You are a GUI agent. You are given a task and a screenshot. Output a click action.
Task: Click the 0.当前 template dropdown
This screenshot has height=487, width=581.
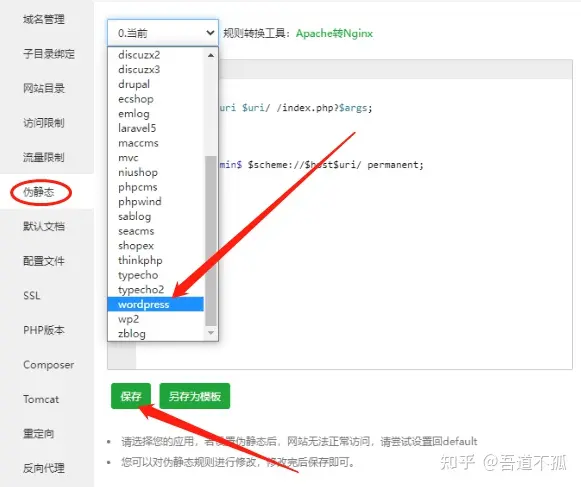pos(163,33)
